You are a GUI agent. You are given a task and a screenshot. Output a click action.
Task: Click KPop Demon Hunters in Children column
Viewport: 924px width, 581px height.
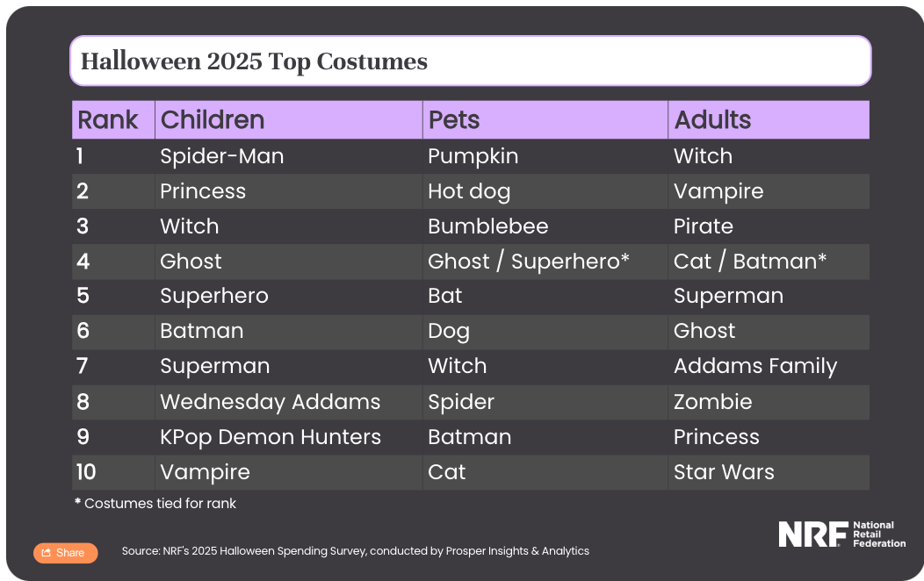(271, 437)
